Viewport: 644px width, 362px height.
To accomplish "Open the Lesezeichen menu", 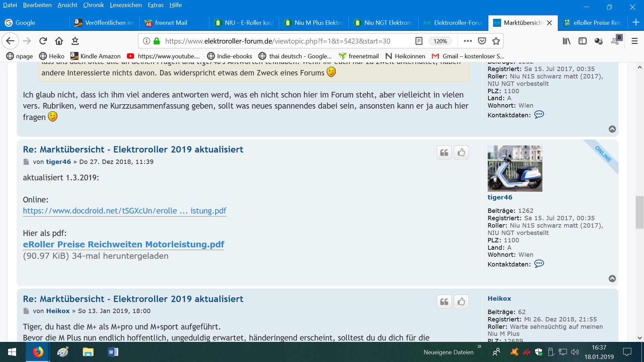I will 125,5.
